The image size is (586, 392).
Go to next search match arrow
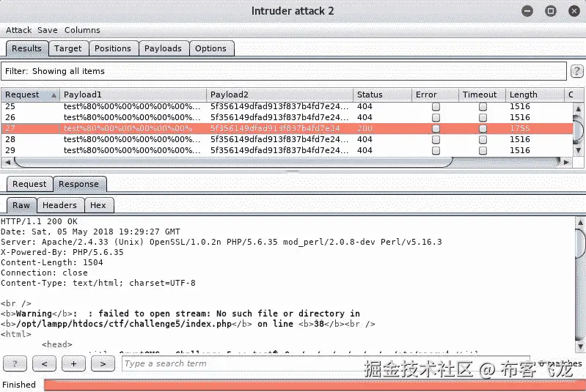[x=103, y=363]
